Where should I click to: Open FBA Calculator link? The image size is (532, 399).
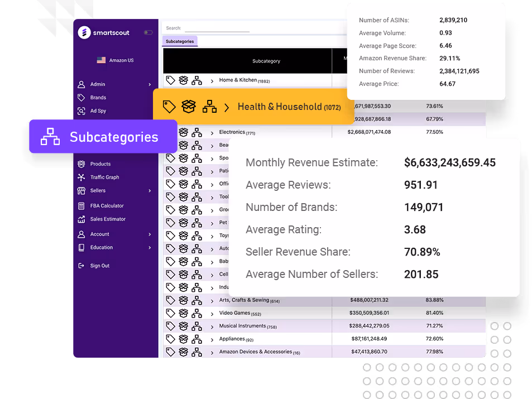tap(107, 205)
